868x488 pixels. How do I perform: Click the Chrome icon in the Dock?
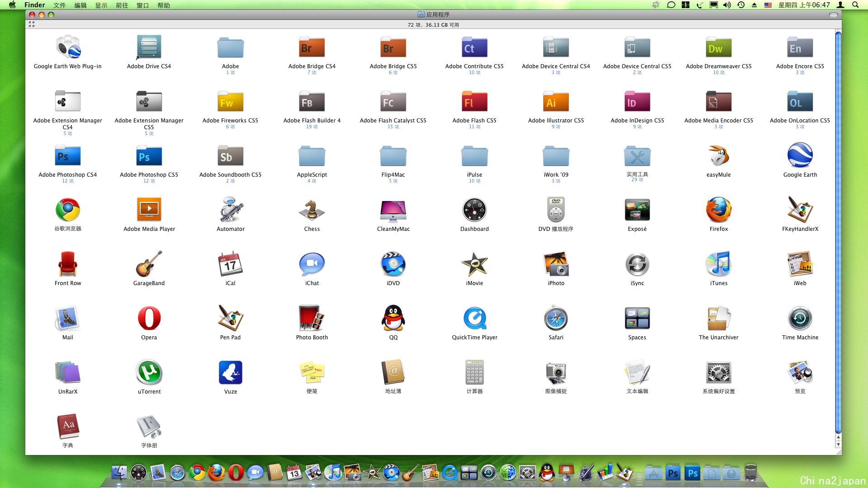(x=197, y=473)
